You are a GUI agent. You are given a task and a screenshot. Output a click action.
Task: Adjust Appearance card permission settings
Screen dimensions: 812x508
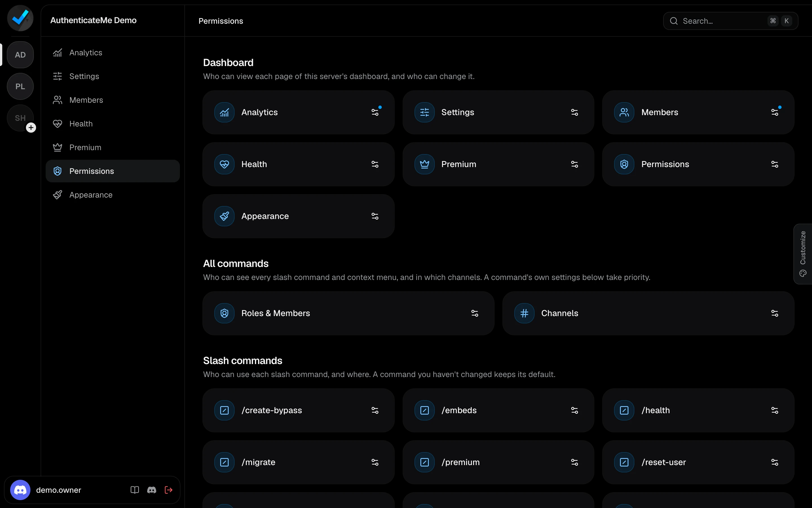375,216
